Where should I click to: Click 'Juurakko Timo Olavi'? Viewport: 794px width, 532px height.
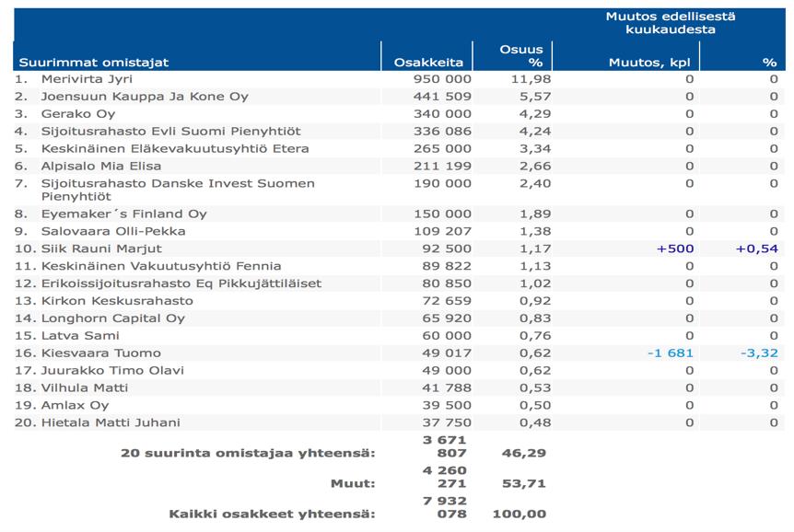pos(112,371)
